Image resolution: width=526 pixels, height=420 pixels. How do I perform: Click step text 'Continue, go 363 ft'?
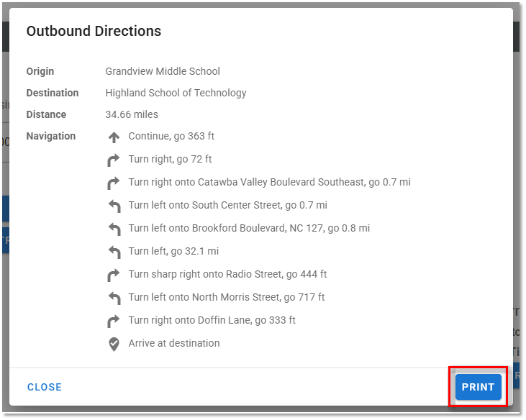click(171, 136)
